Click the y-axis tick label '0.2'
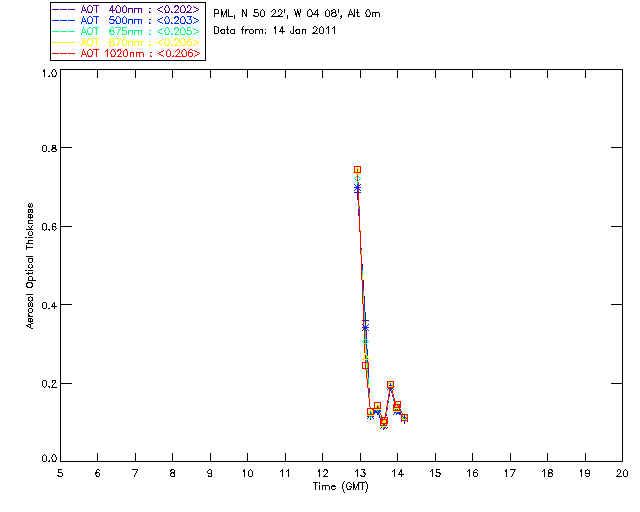This screenshot has height=512, width=640. (49, 384)
